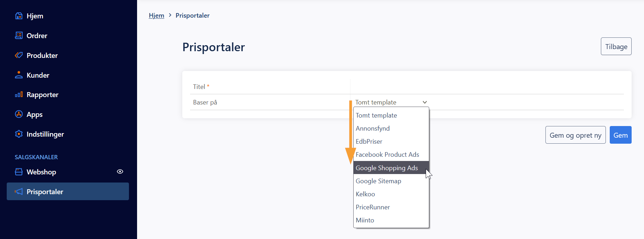Click the SALGSKANALER section heading

click(36, 157)
